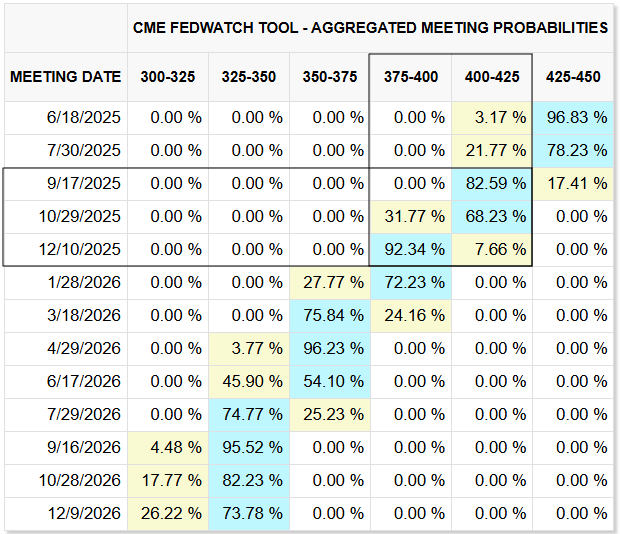The image size is (620, 534).
Task: Select the 45.90 % probability cell
Action: click(249, 382)
